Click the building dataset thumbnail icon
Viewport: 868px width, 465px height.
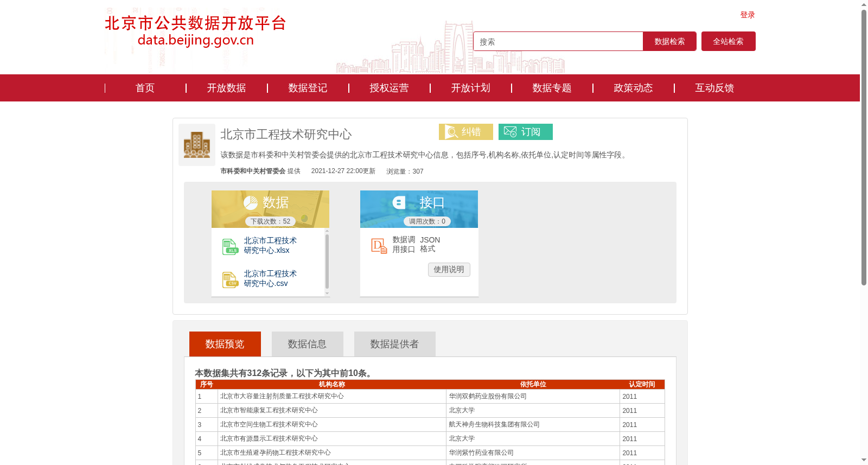pos(197,145)
